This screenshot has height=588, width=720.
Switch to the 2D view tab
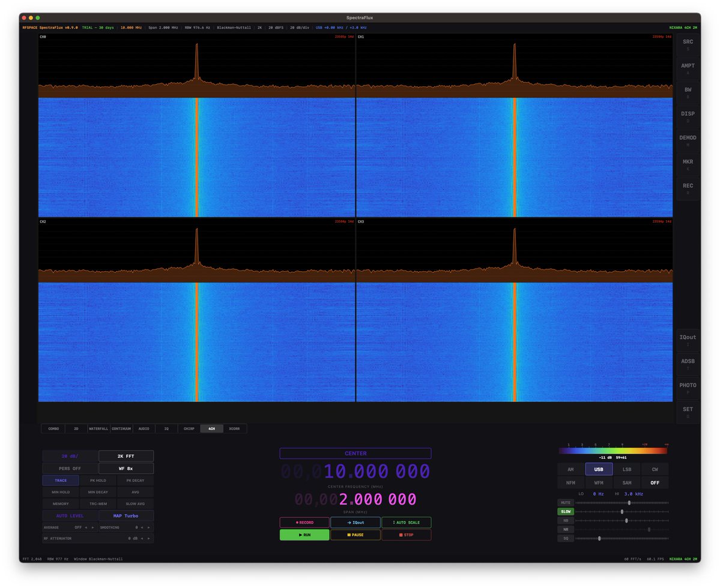coord(76,429)
